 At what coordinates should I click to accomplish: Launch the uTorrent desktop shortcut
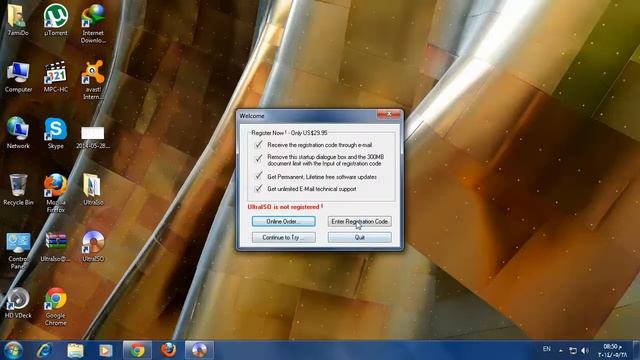[x=56, y=20]
